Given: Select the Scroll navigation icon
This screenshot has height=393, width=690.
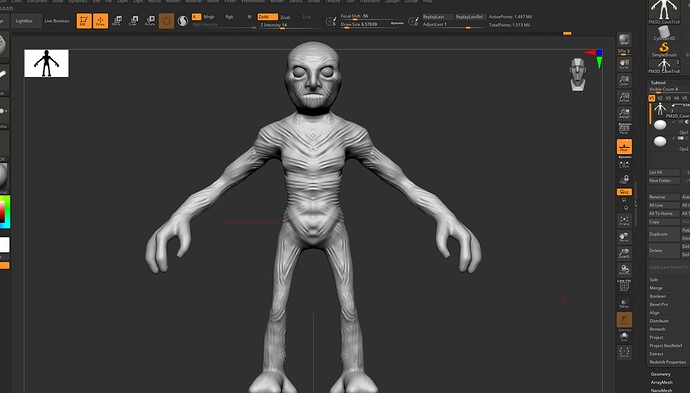Looking at the screenshot, I should (x=624, y=65).
